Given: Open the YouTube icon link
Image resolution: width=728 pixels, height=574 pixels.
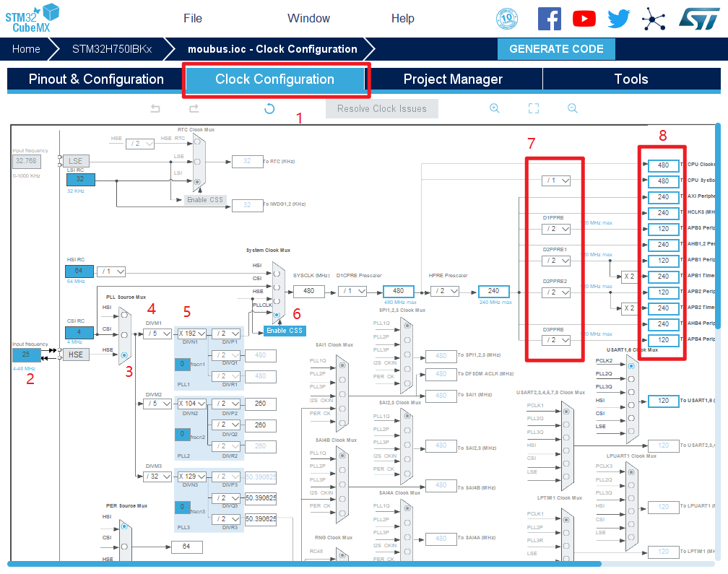Looking at the screenshot, I should pyautogui.click(x=584, y=19).
